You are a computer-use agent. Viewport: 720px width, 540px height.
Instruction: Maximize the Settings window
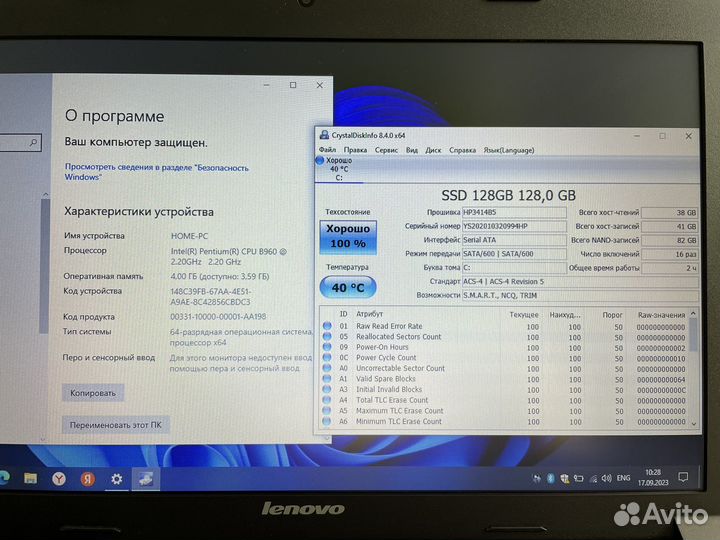coord(293,85)
